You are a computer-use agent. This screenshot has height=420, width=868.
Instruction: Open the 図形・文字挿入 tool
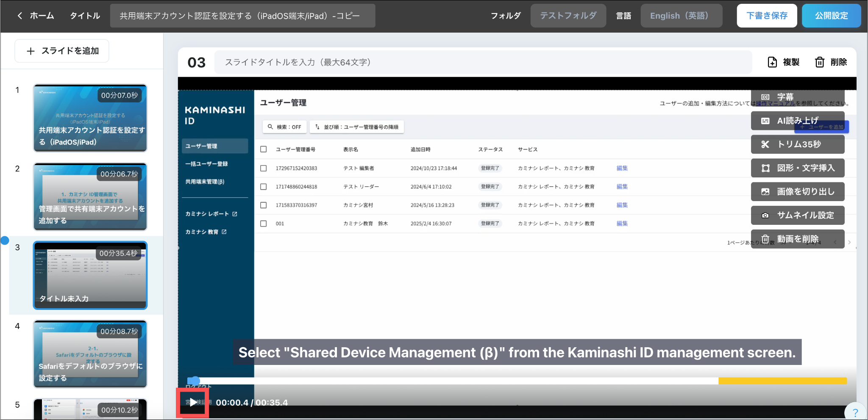pos(798,168)
